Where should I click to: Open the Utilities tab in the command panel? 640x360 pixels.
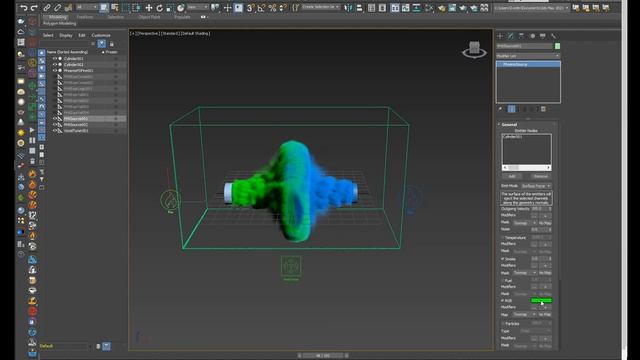click(x=553, y=36)
